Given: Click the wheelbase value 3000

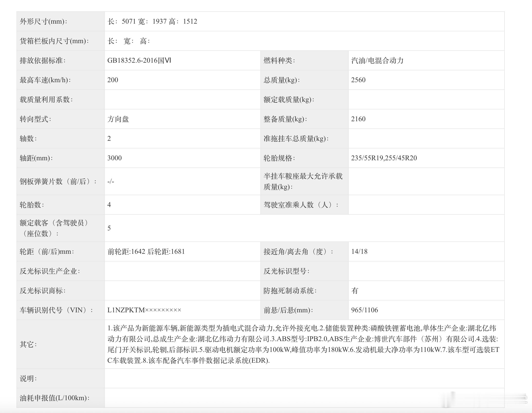Looking at the screenshot, I should 115,158.
